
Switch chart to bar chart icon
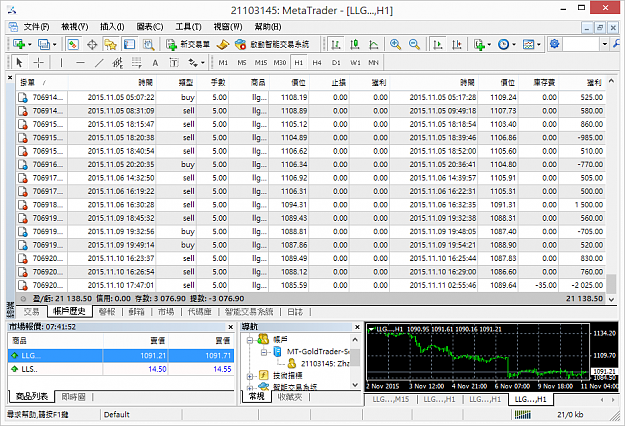coord(336,44)
